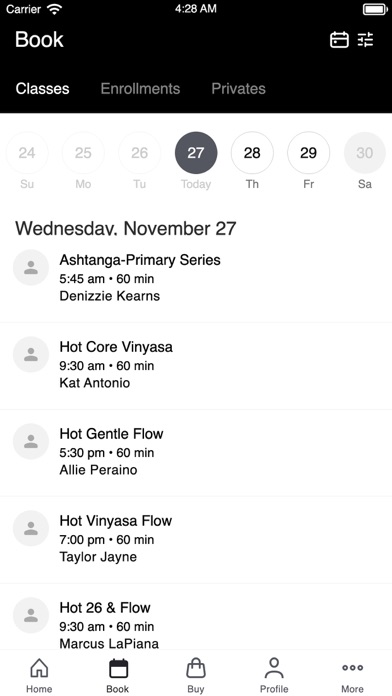392x696 pixels.
Task: Open the calendar date picker icon
Action: (x=339, y=40)
